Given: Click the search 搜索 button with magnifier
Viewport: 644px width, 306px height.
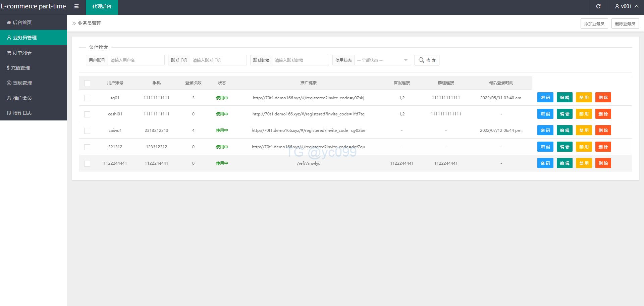Looking at the screenshot, I should [427, 60].
